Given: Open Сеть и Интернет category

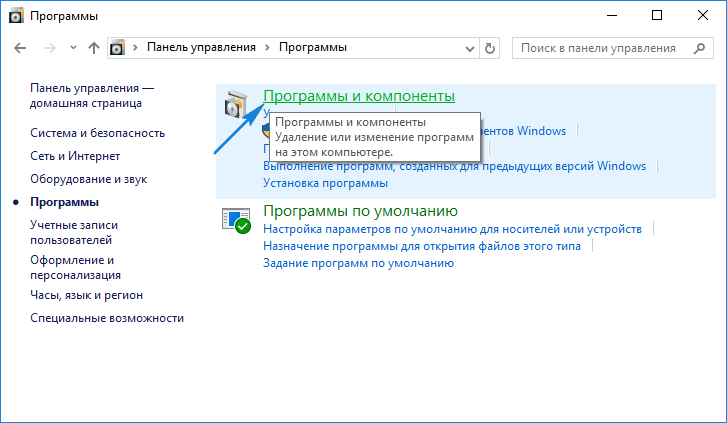Looking at the screenshot, I should coord(75,156).
